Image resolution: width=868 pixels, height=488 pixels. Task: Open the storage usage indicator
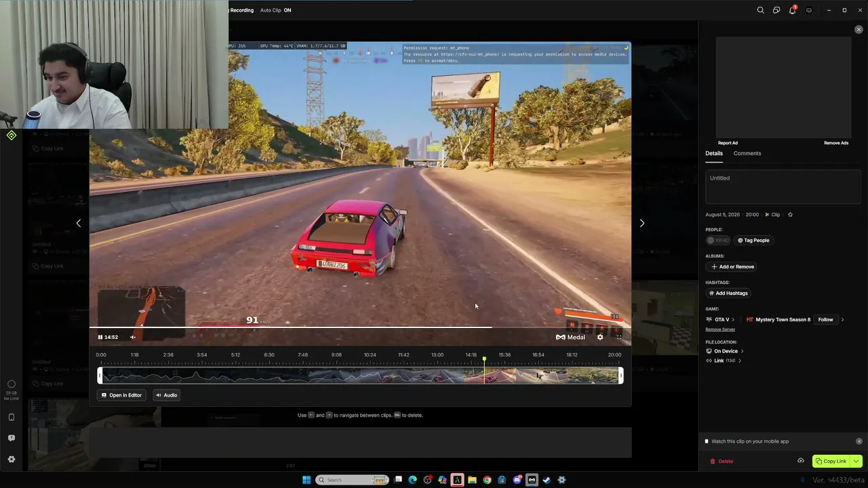click(12, 389)
